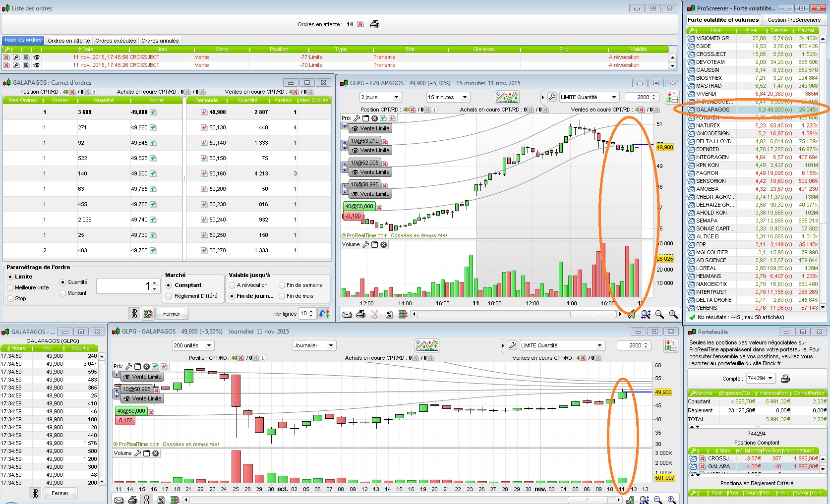Open LIMITE Quantité dropdown on 15 minutes chart
830x504 pixels.
589,97
